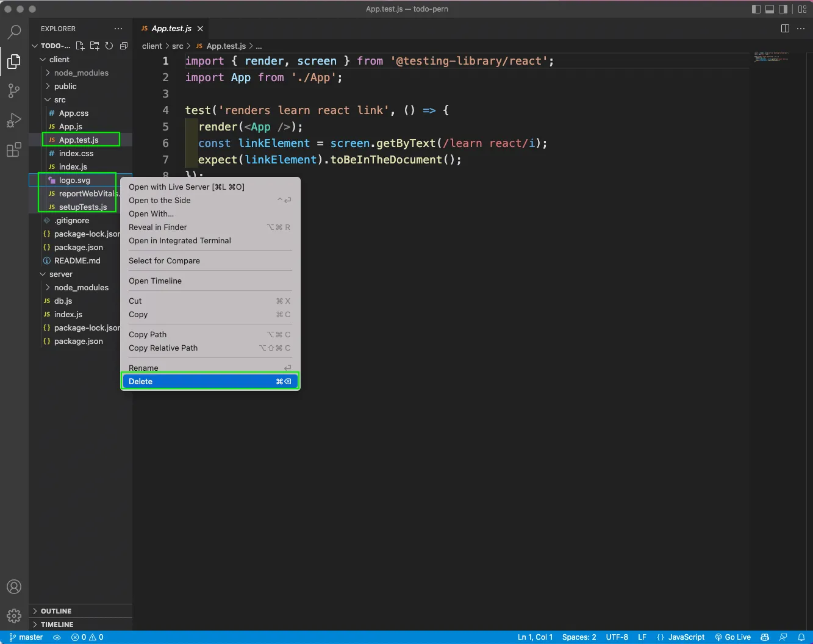Click the New File icon in Explorer
813x644 pixels.
click(x=80, y=46)
